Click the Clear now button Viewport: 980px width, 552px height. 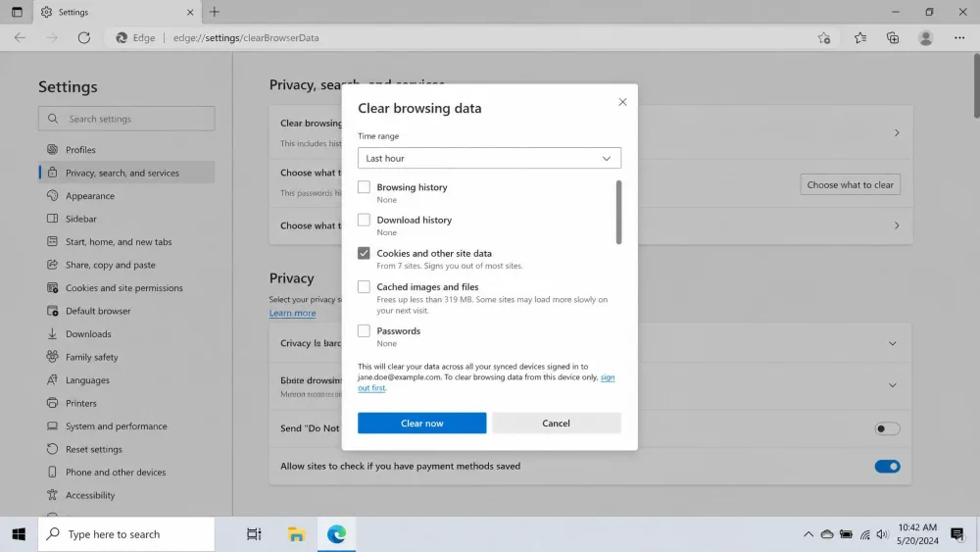(x=421, y=424)
